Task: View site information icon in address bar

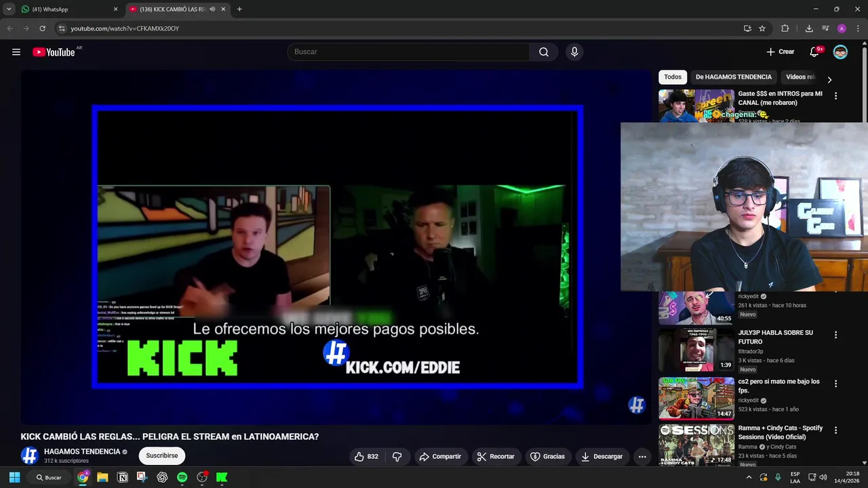Action: (x=62, y=28)
